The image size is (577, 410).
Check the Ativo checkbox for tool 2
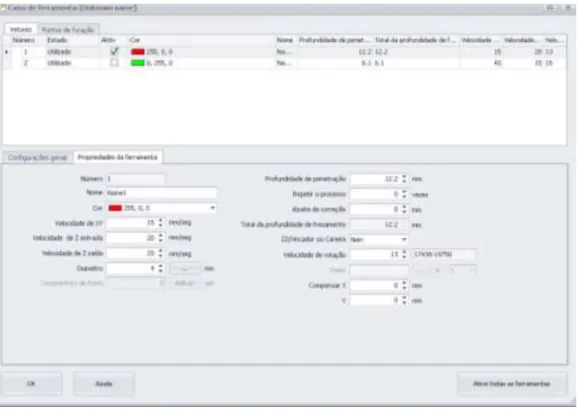114,63
